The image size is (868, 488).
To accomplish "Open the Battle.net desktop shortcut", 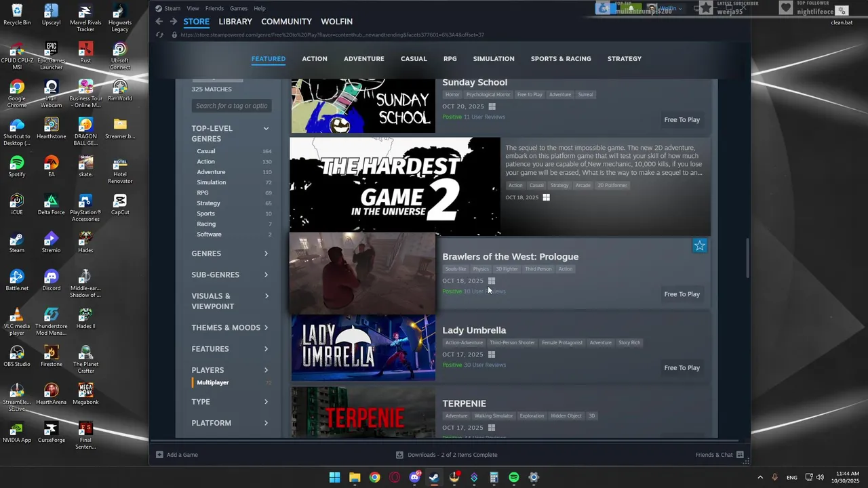I will pyautogui.click(x=17, y=280).
